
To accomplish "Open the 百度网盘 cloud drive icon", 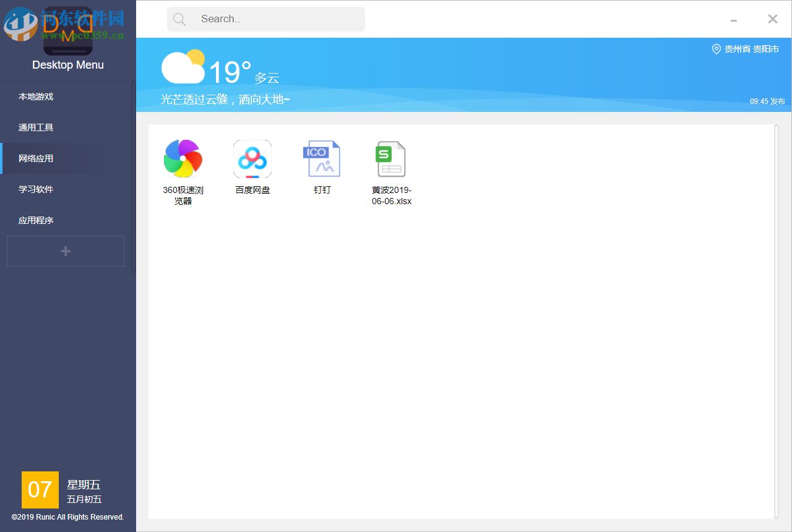I will [x=252, y=158].
